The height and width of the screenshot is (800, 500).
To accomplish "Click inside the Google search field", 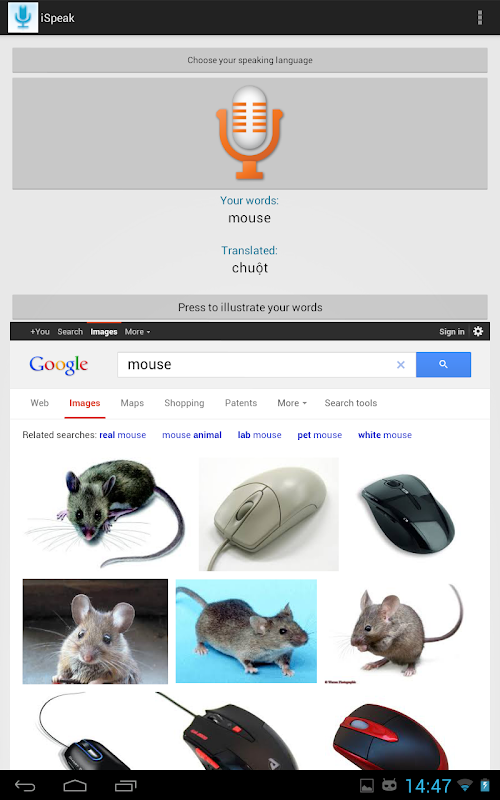I will [255, 365].
